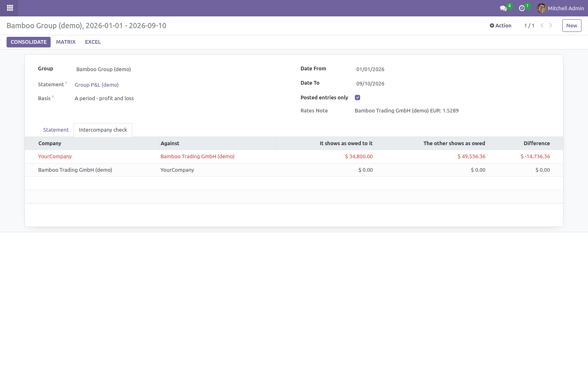Sort by It shows as owed to it header

click(x=325, y=144)
